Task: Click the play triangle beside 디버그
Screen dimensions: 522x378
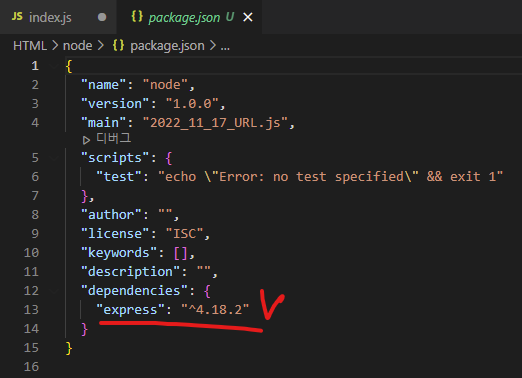Action: coord(86,140)
